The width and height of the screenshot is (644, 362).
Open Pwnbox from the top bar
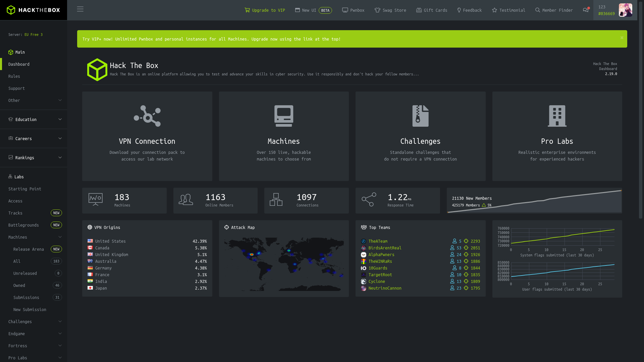pyautogui.click(x=353, y=10)
